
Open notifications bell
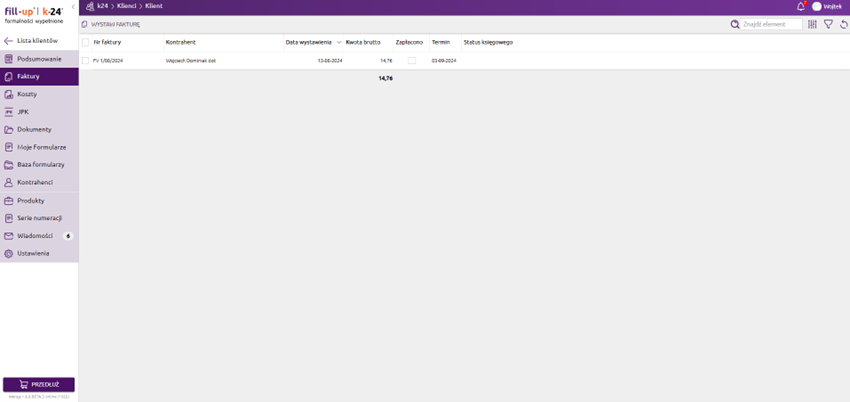click(801, 7)
